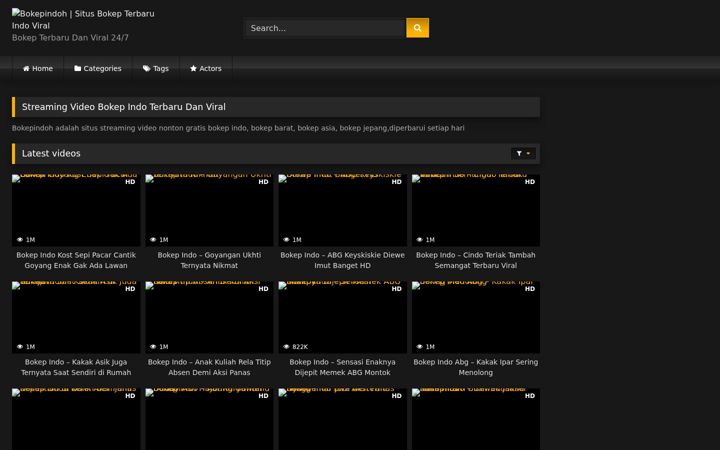Image resolution: width=720 pixels, height=450 pixels.
Task: Click the HD badge on Goyangan Ukhti thumbnail
Action: 263,182
